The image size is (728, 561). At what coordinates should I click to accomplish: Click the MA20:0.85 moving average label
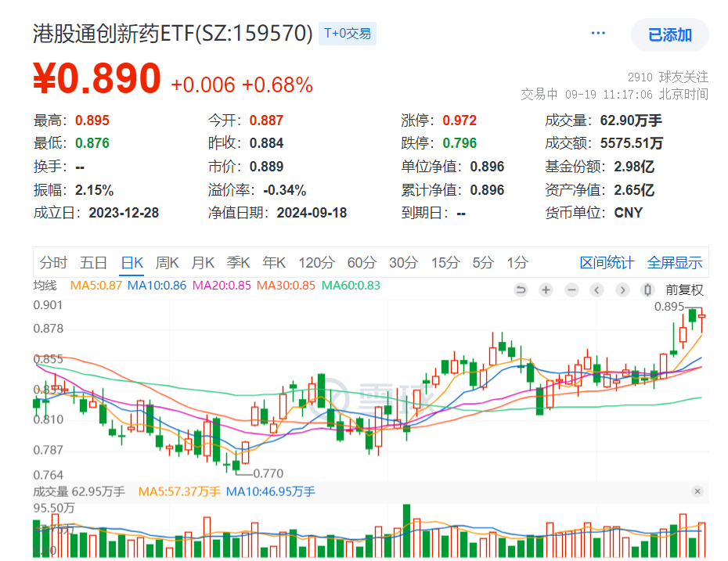pos(222,286)
